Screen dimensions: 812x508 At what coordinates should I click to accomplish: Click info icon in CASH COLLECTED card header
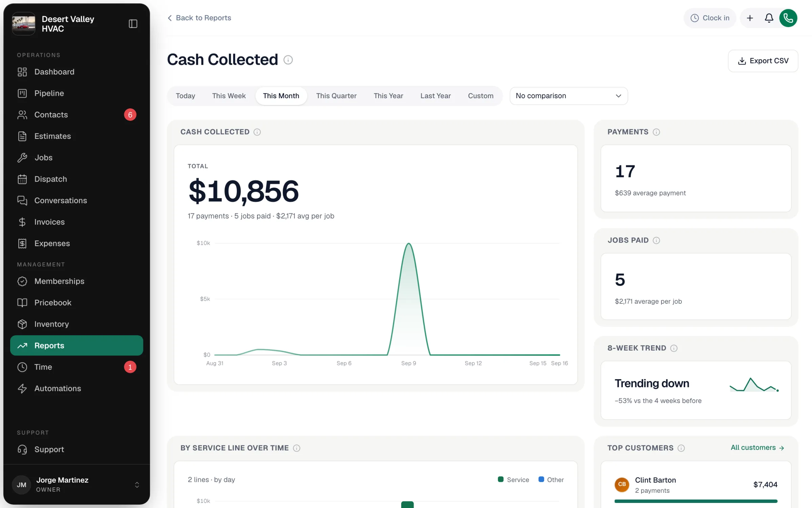[257, 132]
